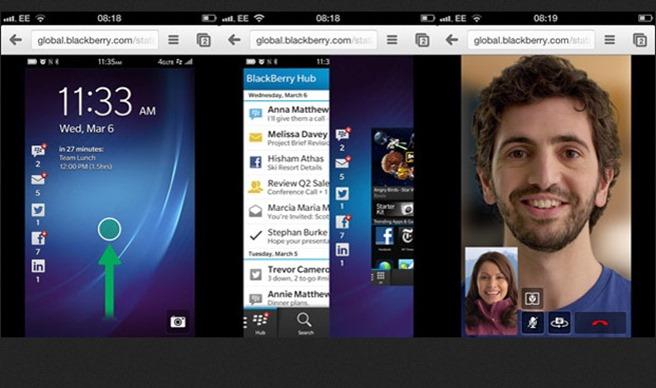
Task: End the video call with the red hang-up button
Action: [x=600, y=323]
